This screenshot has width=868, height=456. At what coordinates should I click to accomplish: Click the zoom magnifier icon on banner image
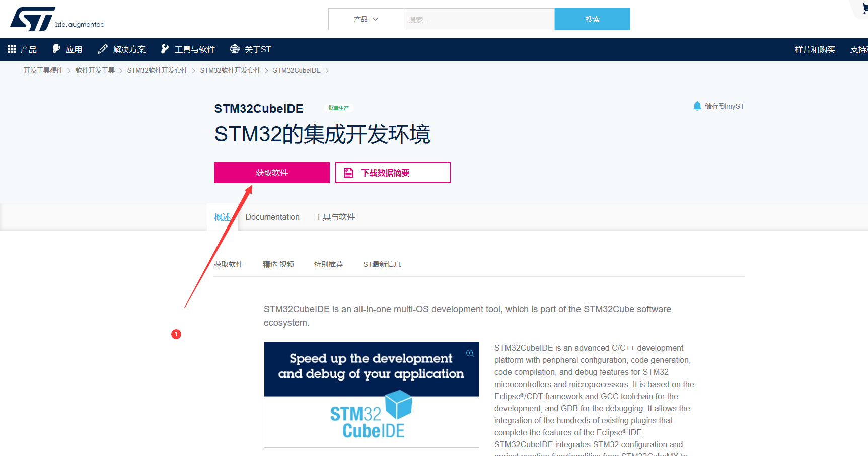click(470, 353)
